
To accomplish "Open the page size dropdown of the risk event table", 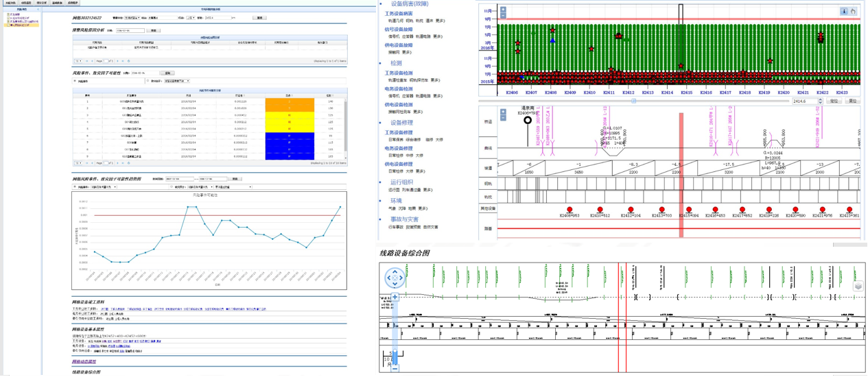I will pyautogui.click(x=78, y=163).
